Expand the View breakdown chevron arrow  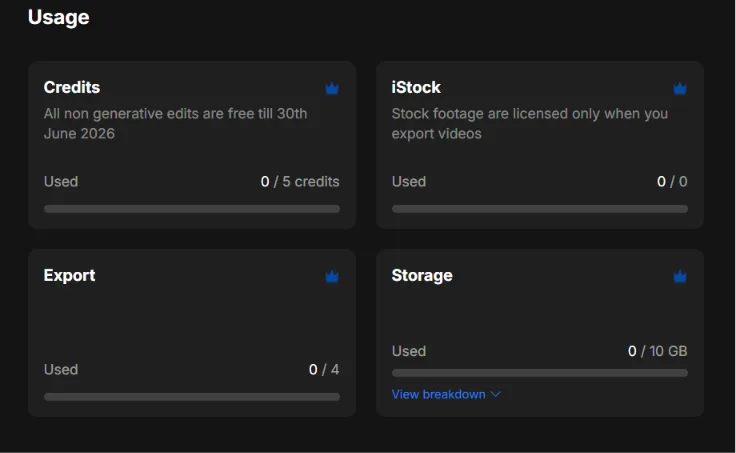[495, 394]
